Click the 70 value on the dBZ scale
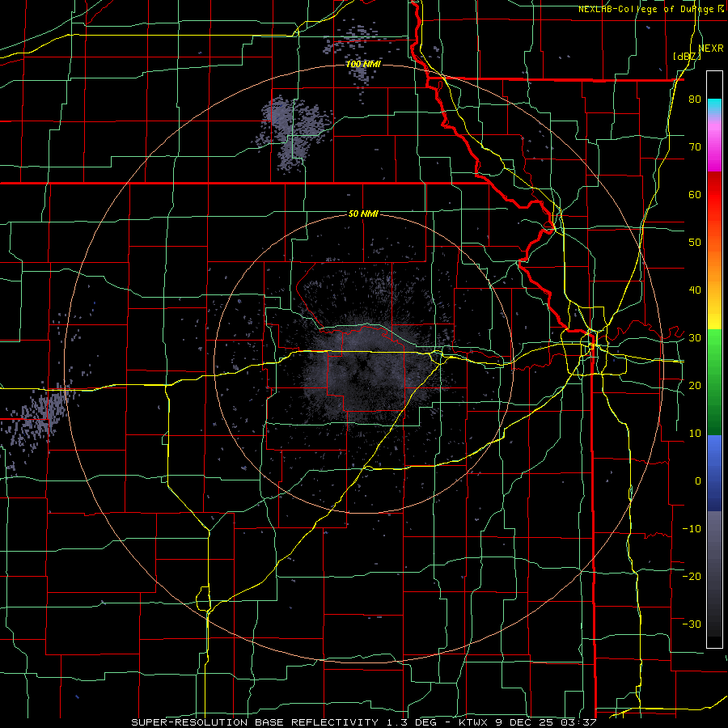 pyautogui.click(x=695, y=147)
